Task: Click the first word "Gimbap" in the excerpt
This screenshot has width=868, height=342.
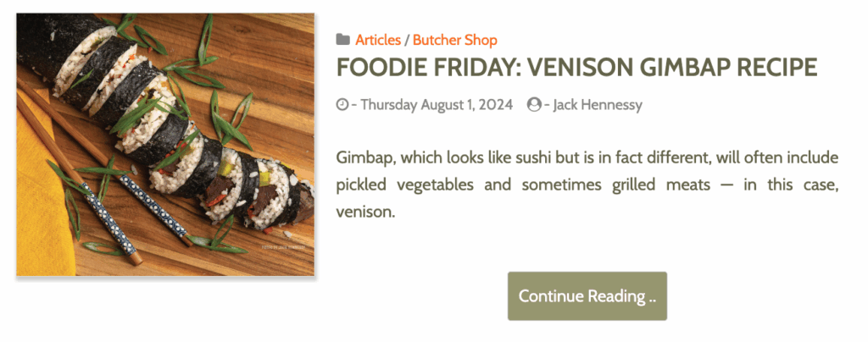Action: point(364,157)
